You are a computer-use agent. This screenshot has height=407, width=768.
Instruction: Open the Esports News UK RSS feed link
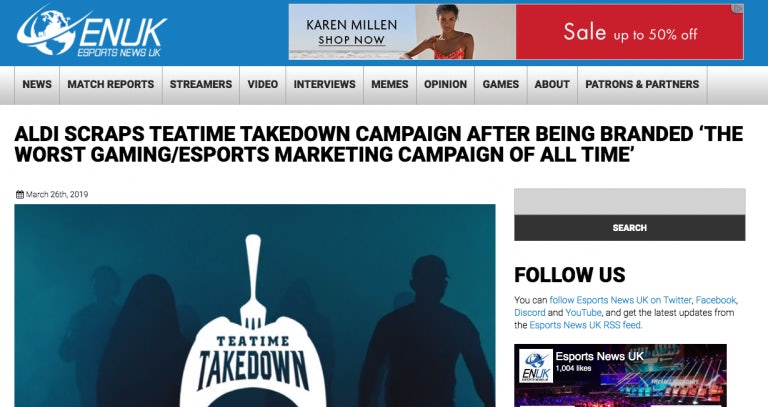pyautogui.click(x=585, y=325)
